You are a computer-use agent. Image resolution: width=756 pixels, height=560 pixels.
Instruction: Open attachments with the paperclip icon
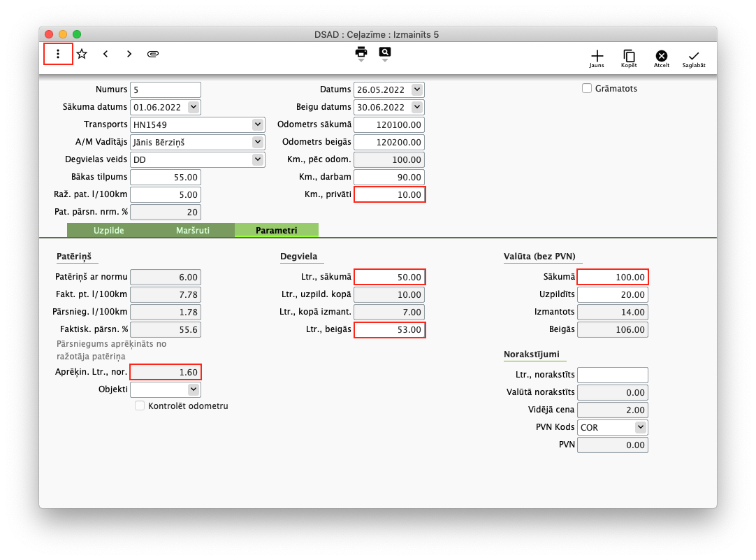[x=153, y=54]
